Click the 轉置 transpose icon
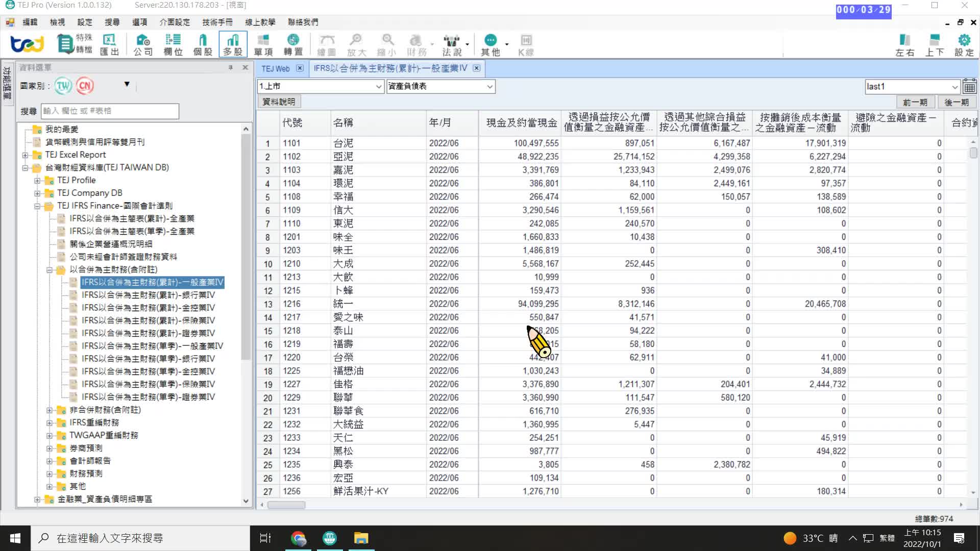980x551 pixels. pos(293,44)
